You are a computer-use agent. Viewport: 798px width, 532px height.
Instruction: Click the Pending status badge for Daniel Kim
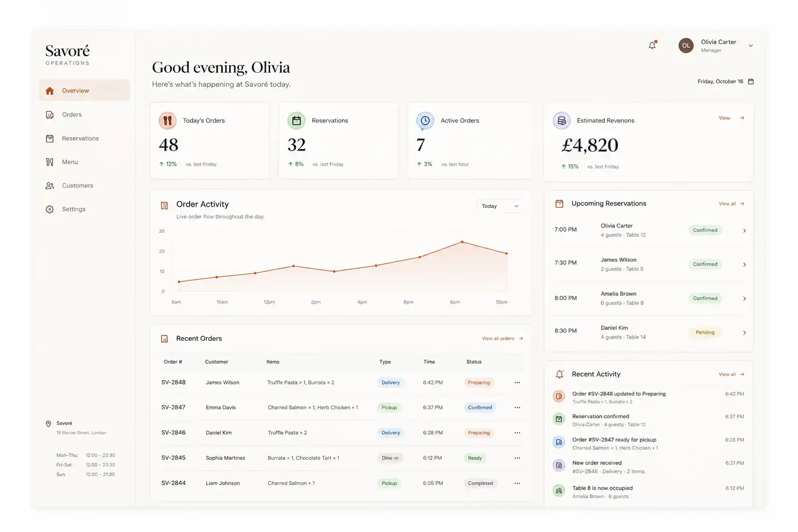click(x=705, y=332)
